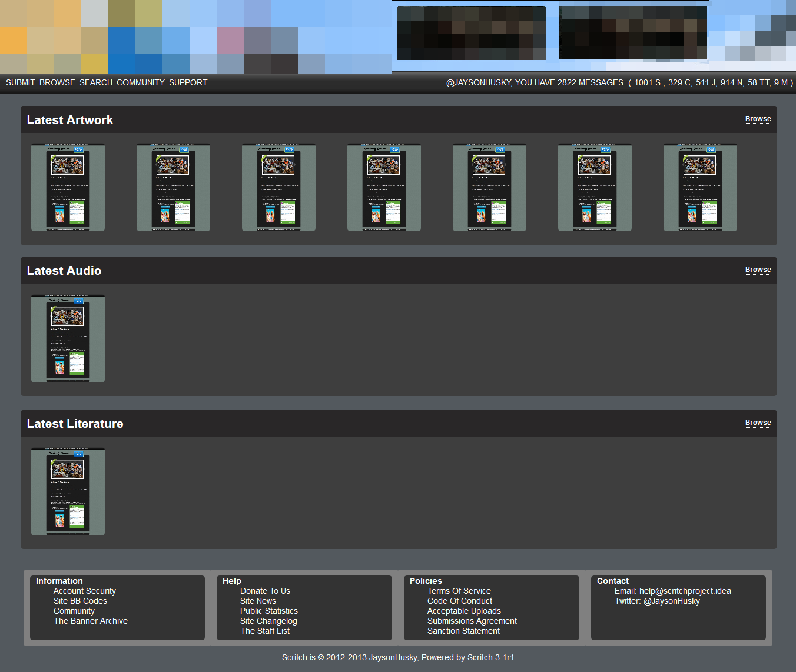Open the Latest Literature thumbnail
This screenshot has width=796, height=672.
[x=68, y=492]
